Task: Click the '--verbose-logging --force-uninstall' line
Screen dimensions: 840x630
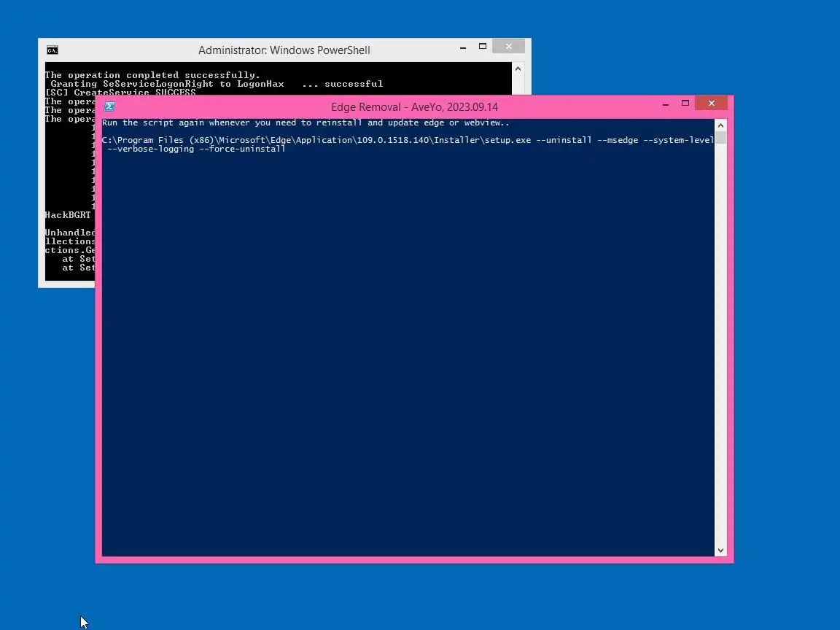Action: click(x=196, y=149)
